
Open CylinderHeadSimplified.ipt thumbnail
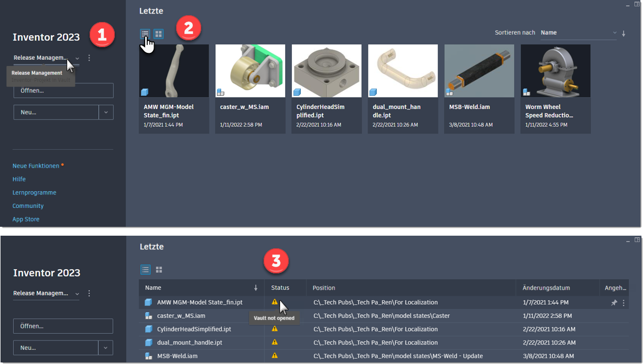(326, 71)
